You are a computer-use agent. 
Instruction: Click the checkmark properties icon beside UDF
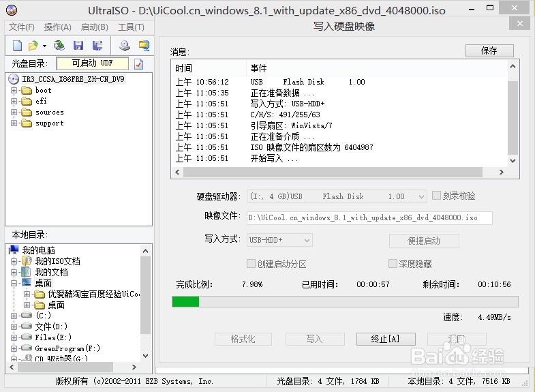(x=138, y=64)
